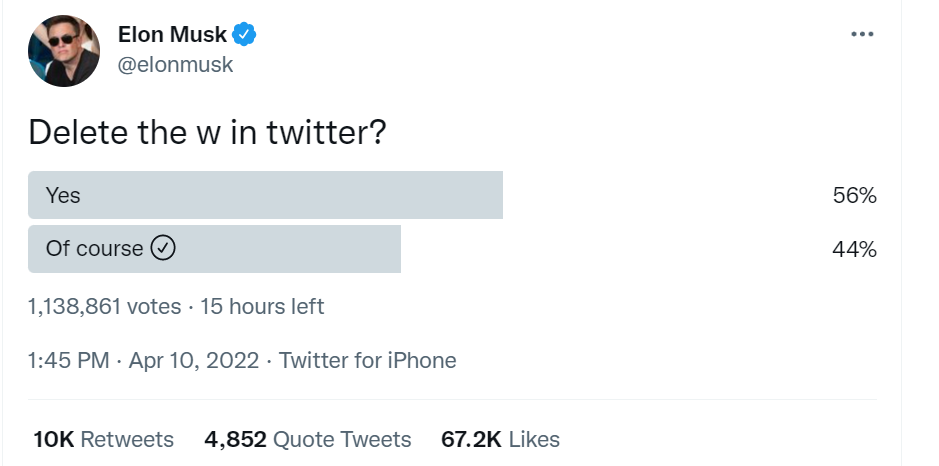
Task: Open the 1:45 PM timestamp link
Action: point(69,361)
